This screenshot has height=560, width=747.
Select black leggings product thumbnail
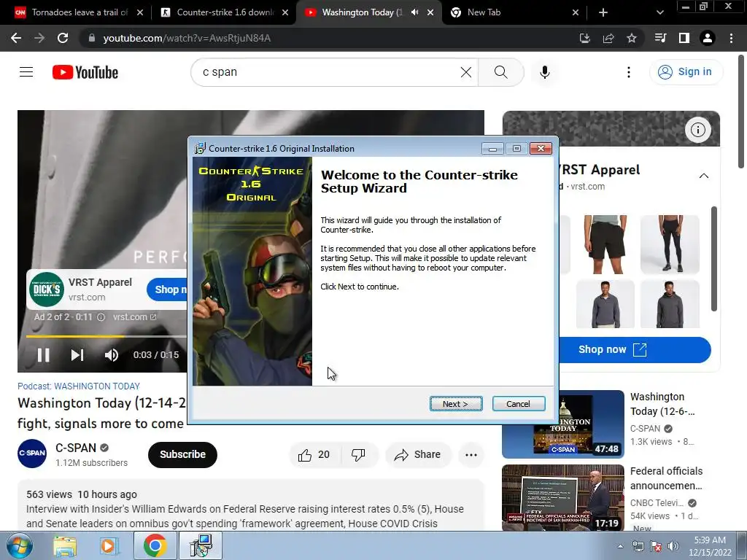point(670,244)
